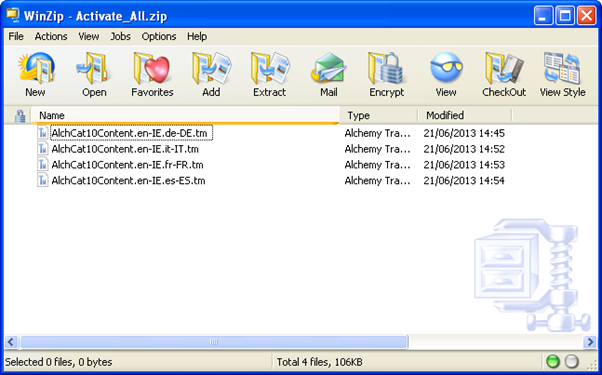Sort list by Type column header
The width and height of the screenshot is (602, 375).
pyautogui.click(x=379, y=116)
